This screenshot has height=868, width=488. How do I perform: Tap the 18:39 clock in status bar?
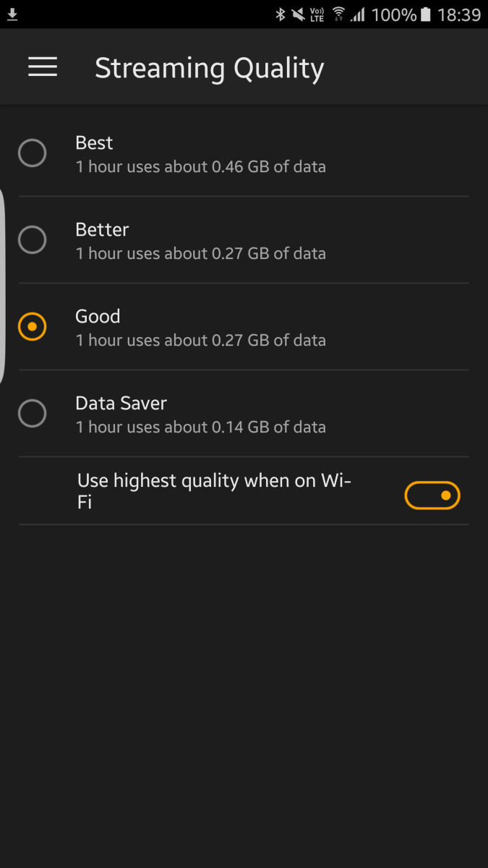pyautogui.click(x=459, y=14)
